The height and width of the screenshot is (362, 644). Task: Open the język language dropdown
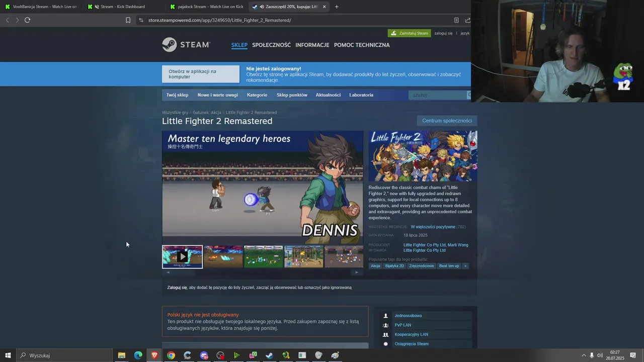click(465, 33)
